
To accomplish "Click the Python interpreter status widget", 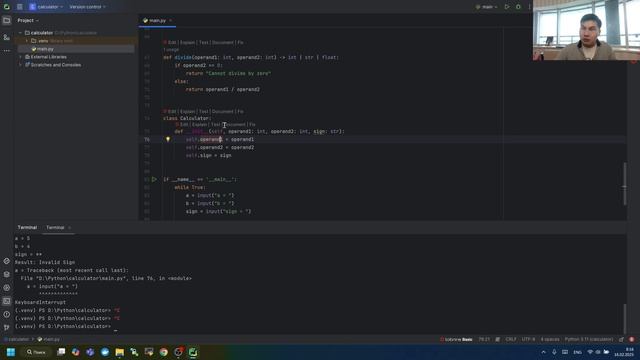I will point(589,339).
